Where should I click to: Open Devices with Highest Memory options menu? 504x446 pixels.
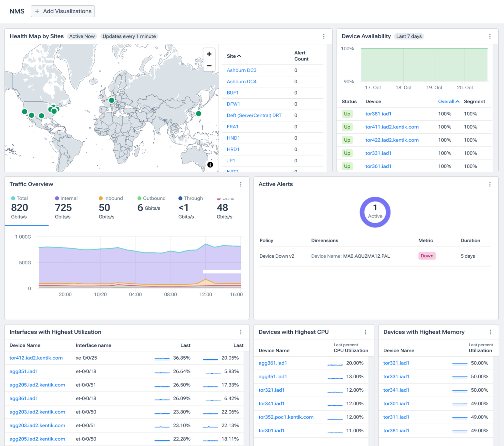tap(490, 332)
